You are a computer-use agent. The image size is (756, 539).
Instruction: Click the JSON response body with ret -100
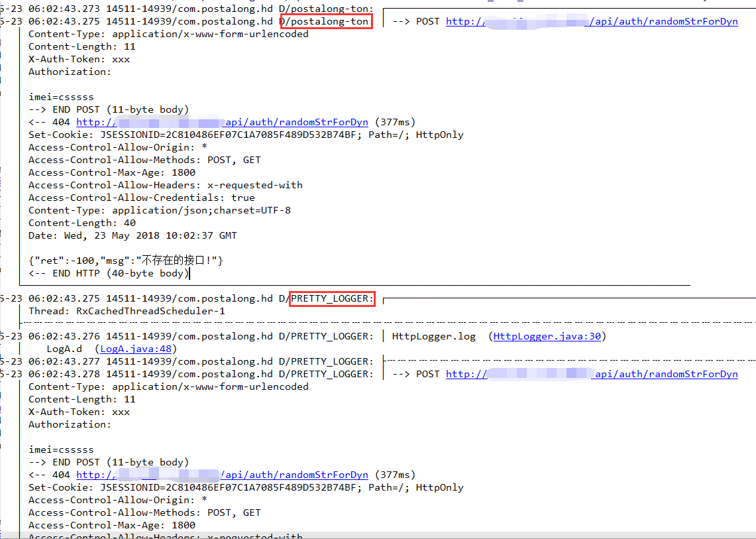(126, 261)
